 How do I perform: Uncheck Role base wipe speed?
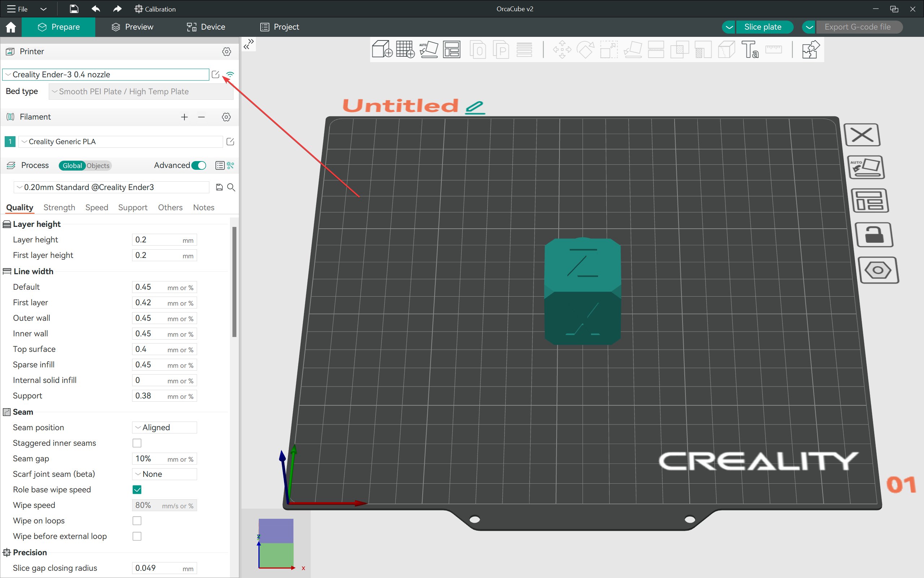point(137,490)
